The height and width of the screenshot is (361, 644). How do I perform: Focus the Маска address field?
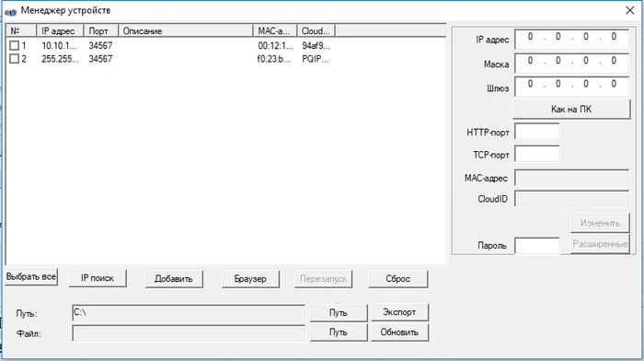(x=571, y=64)
